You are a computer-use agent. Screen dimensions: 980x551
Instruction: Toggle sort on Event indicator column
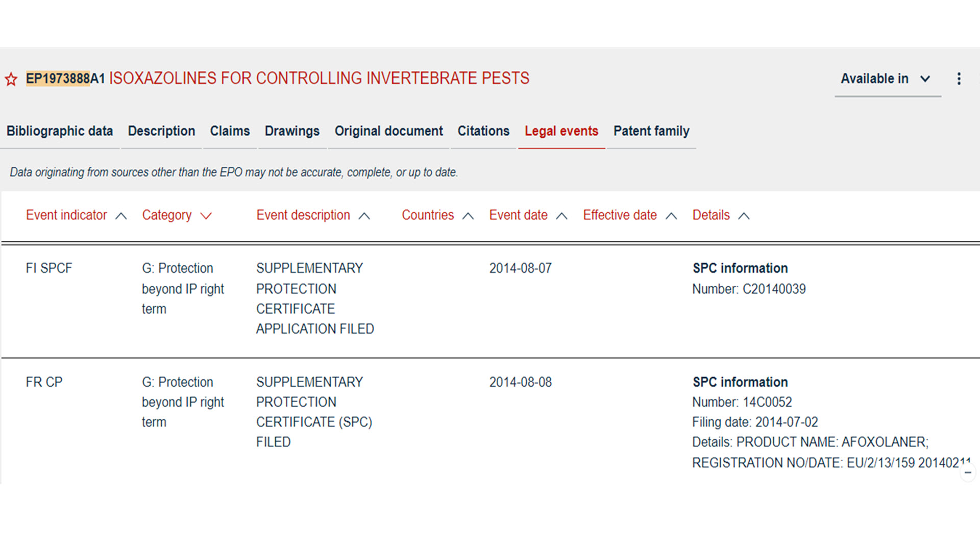[x=121, y=216]
